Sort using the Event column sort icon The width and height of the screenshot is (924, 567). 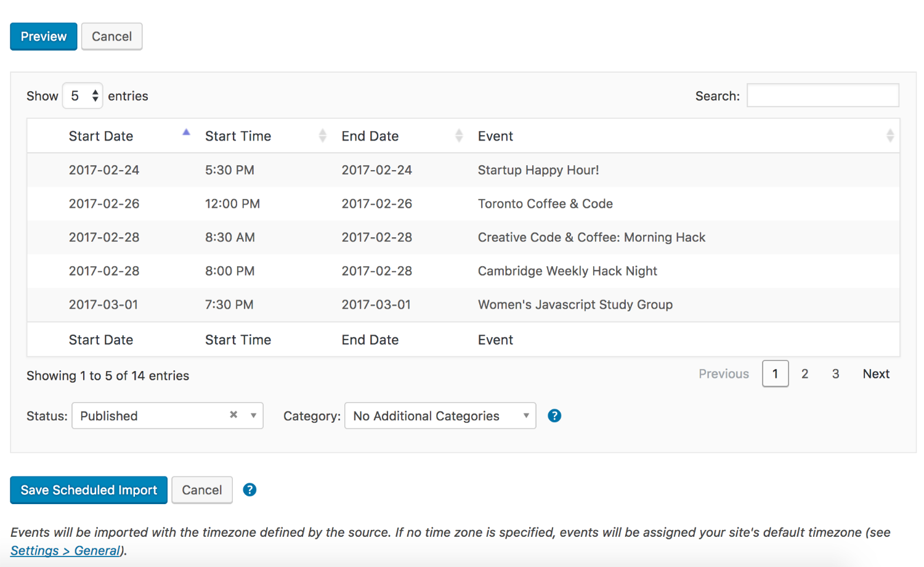coord(890,136)
